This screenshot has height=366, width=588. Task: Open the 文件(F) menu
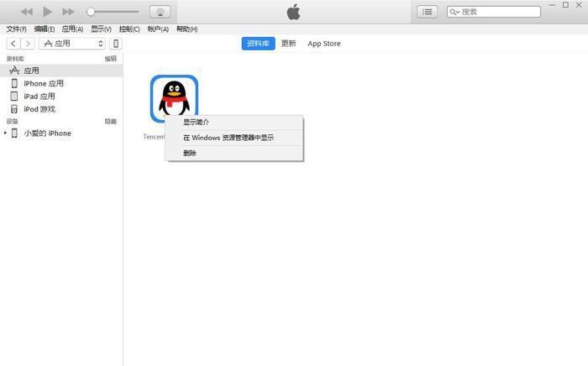16,29
